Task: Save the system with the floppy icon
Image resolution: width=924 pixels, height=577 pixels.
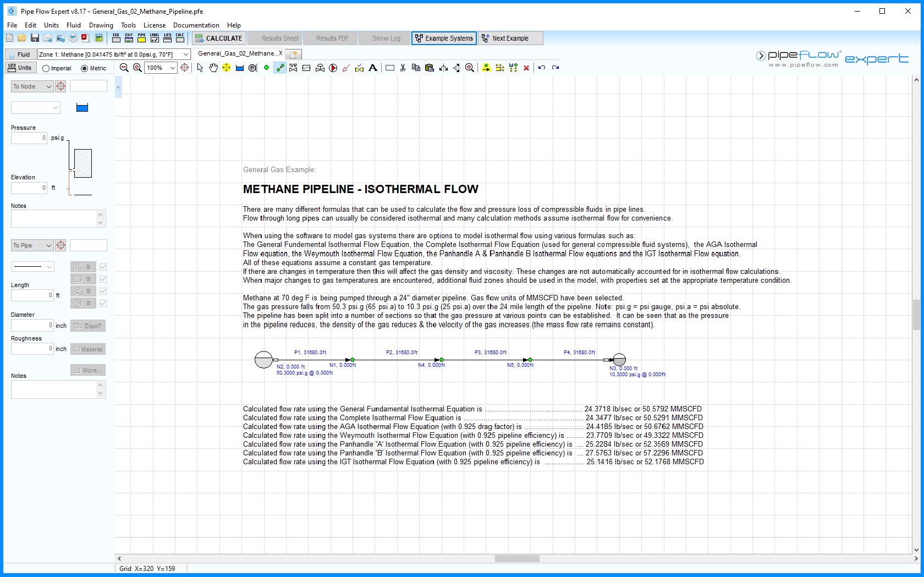Action: click(35, 38)
